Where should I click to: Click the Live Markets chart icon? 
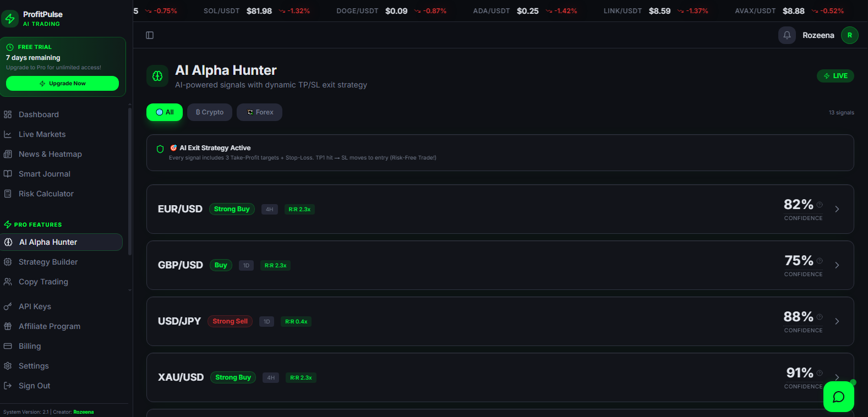8,134
